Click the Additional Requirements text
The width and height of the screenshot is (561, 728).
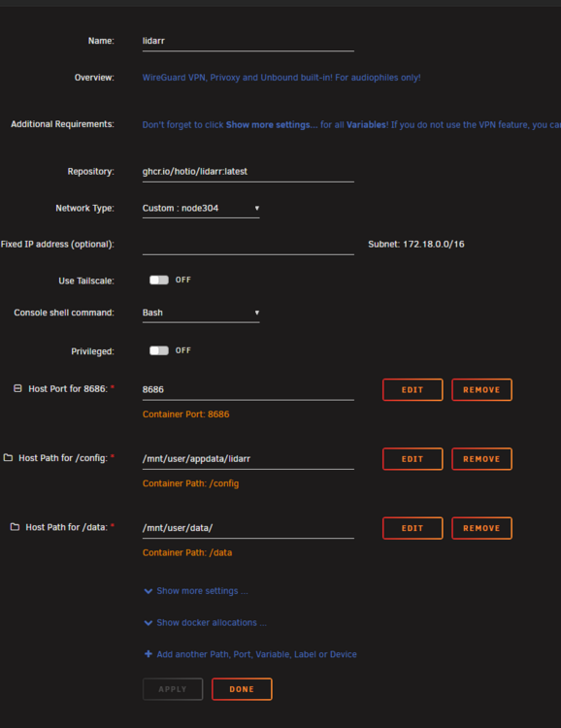tap(351, 124)
